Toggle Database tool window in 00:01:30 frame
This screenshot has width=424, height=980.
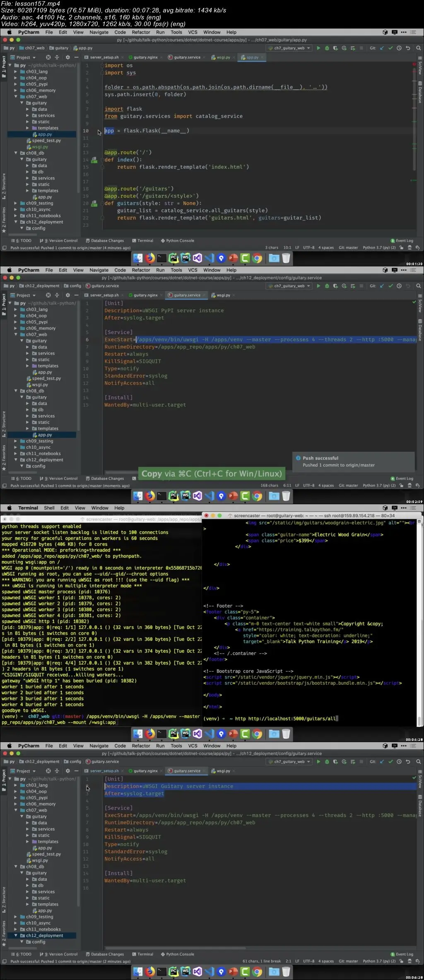click(x=420, y=92)
